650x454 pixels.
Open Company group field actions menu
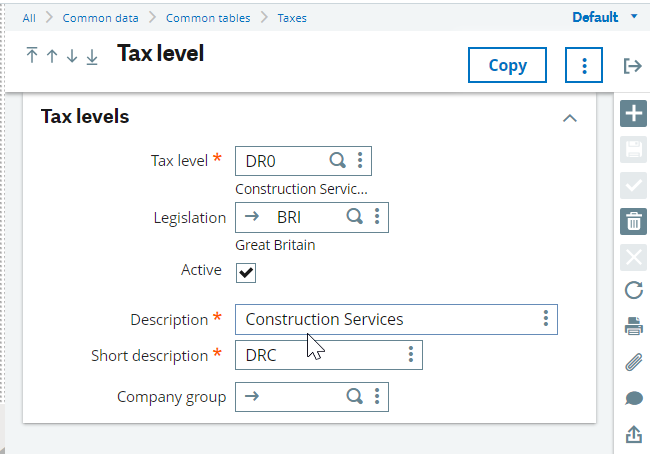pyautogui.click(x=377, y=397)
